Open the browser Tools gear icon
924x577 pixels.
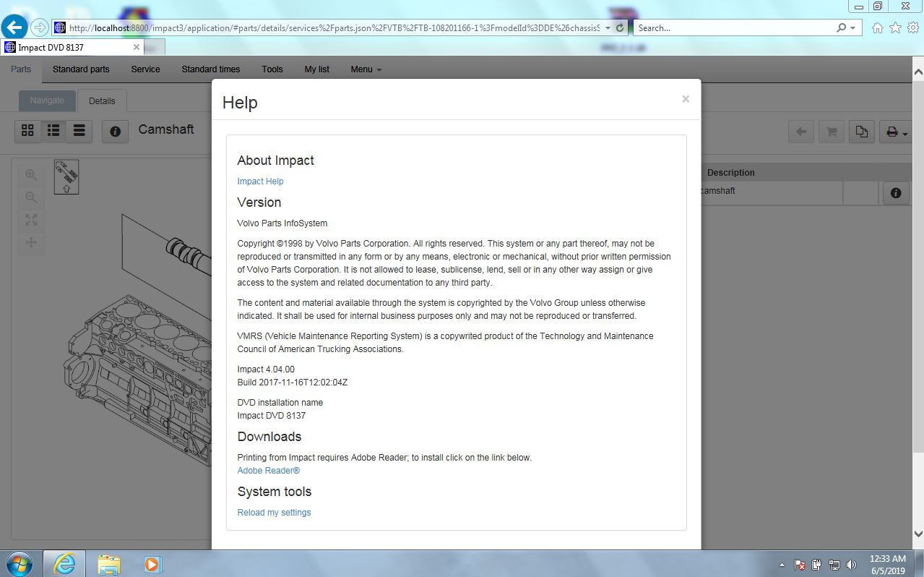[912, 28]
